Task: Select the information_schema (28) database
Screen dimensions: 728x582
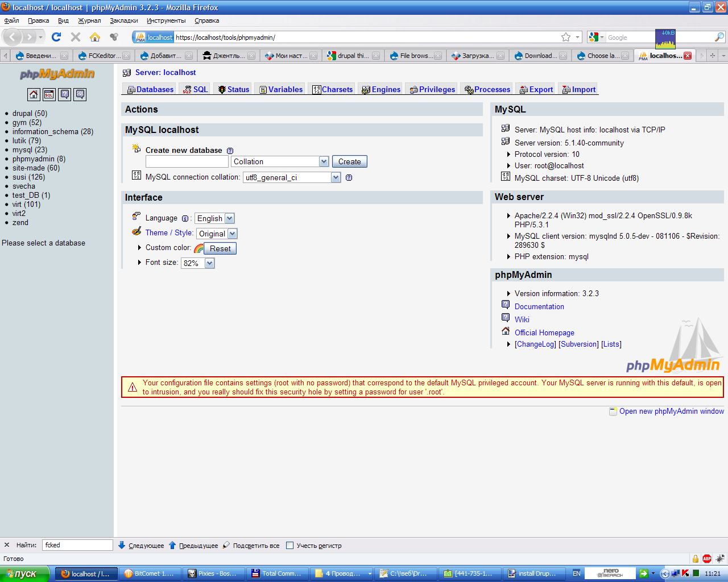Action: (53, 131)
